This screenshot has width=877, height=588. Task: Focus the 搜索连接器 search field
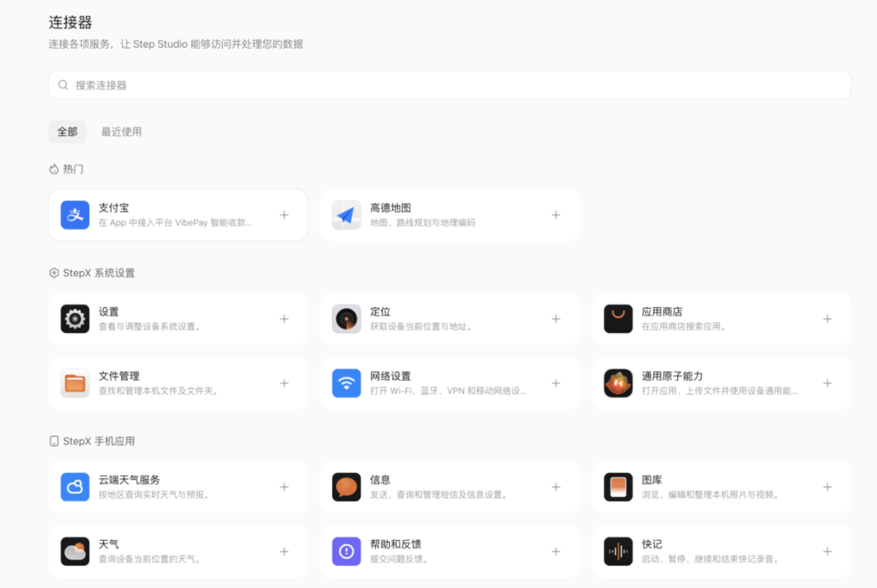point(450,85)
